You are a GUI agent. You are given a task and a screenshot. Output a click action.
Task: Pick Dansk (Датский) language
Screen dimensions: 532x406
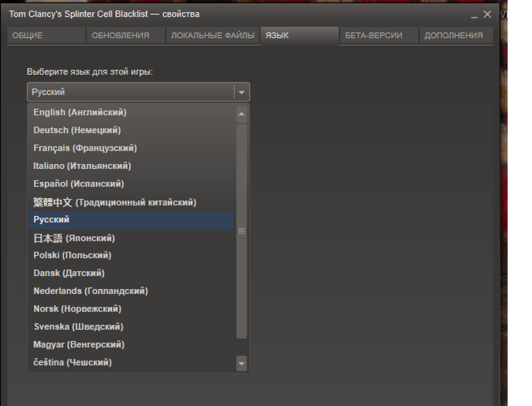[x=131, y=273]
